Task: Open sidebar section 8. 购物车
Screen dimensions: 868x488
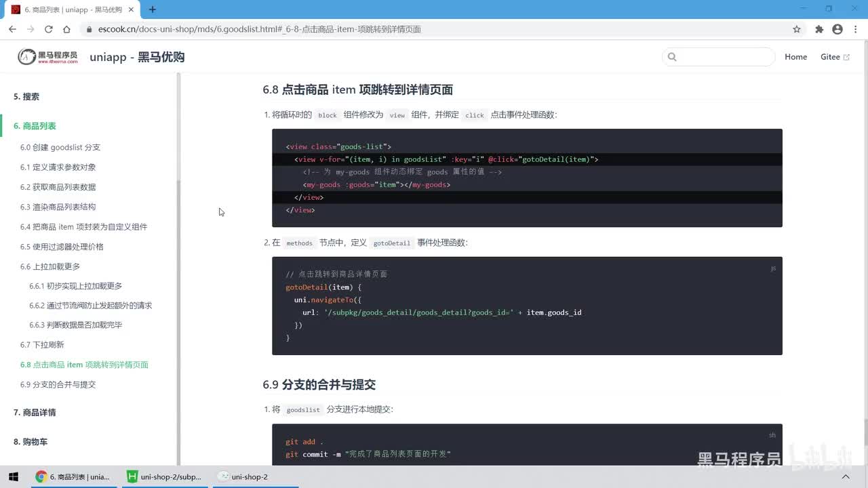Action: 31,442
